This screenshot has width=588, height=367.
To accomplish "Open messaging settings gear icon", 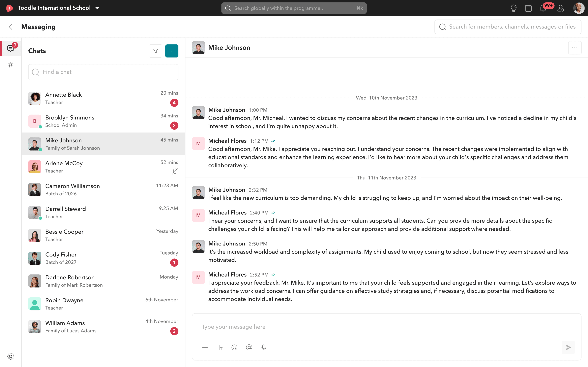I will (10, 356).
